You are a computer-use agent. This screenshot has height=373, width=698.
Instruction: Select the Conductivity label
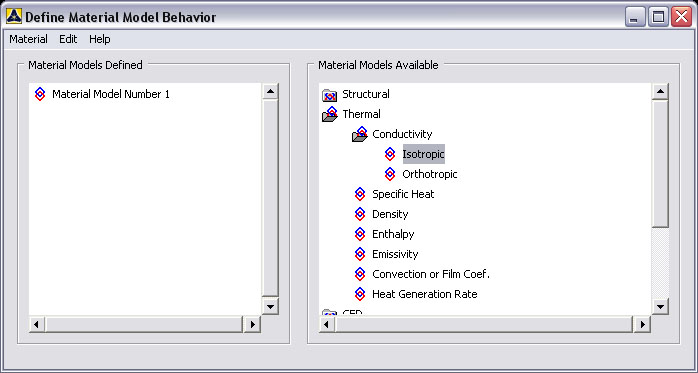(x=402, y=134)
